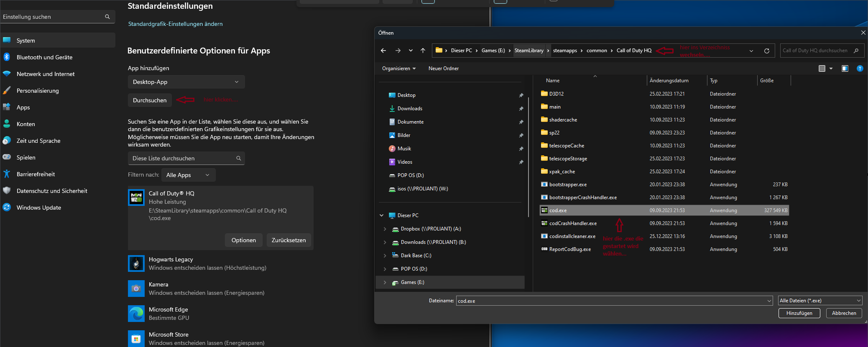
Task: Open the file dialog help icon
Action: point(860,68)
